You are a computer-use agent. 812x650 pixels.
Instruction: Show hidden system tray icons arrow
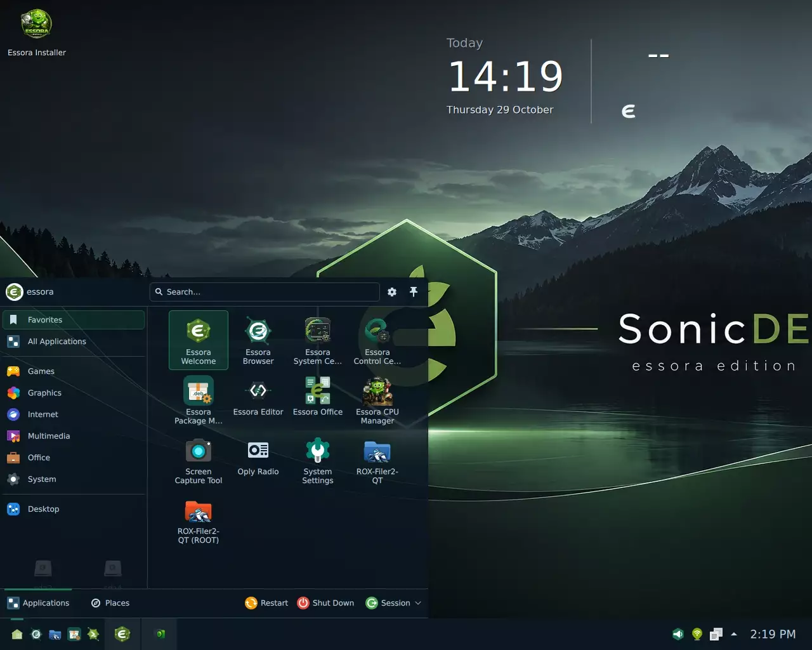click(x=734, y=634)
